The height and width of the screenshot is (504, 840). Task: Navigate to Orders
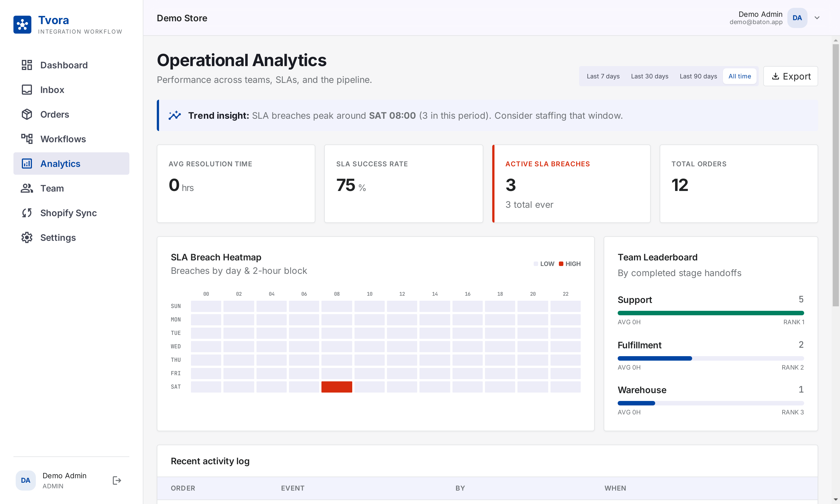tap(71, 115)
